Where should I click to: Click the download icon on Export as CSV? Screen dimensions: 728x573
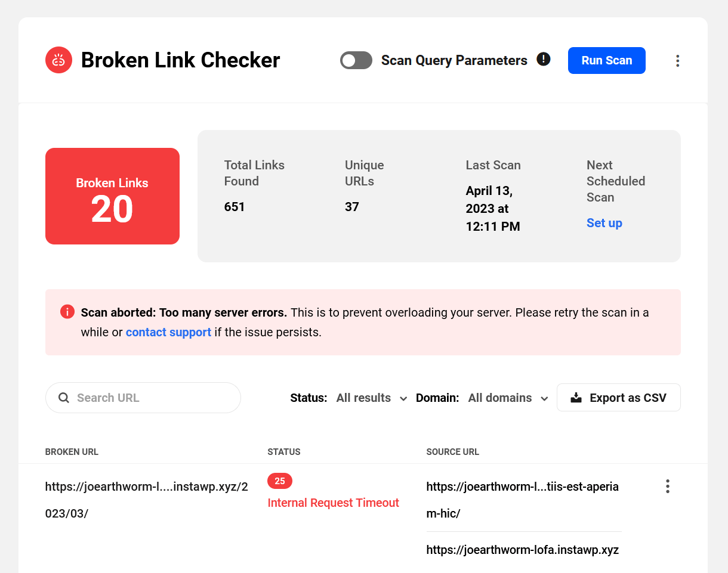(576, 397)
